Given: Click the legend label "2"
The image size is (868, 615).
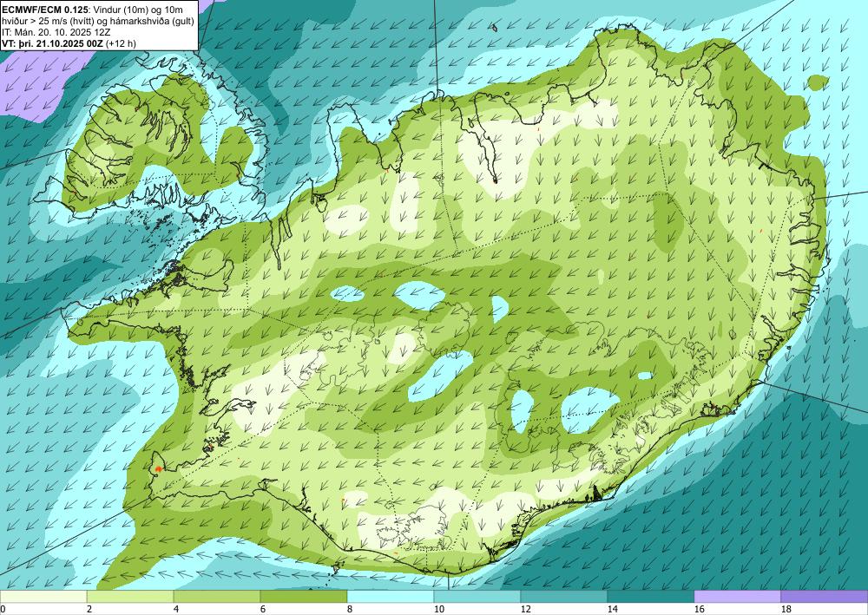Looking at the screenshot, I should click(x=89, y=609).
